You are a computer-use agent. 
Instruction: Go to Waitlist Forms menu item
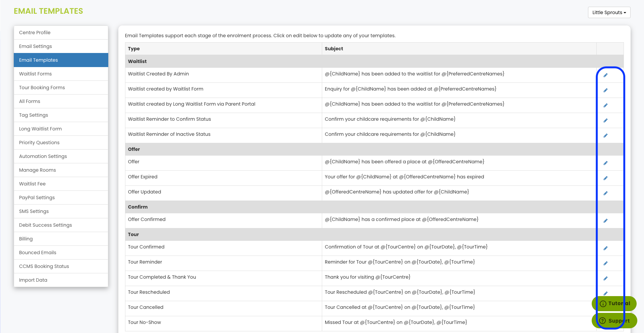(x=61, y=74)
